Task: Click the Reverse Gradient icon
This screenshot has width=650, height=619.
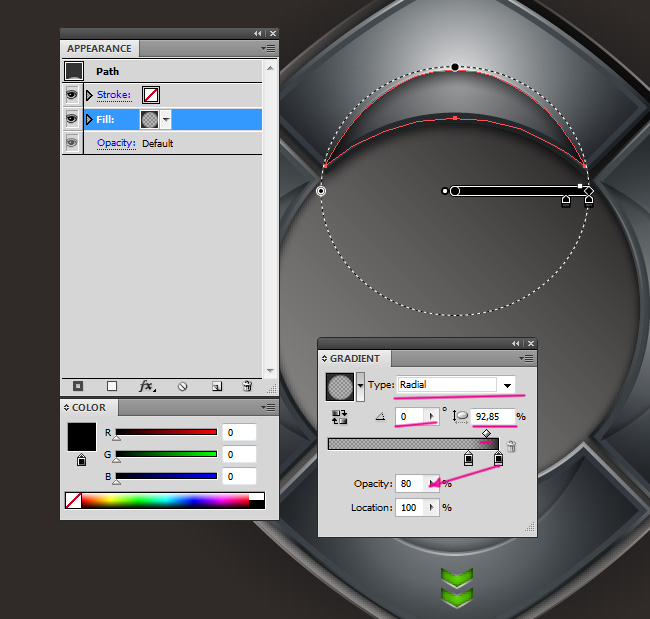Action: tap(340, 417)
